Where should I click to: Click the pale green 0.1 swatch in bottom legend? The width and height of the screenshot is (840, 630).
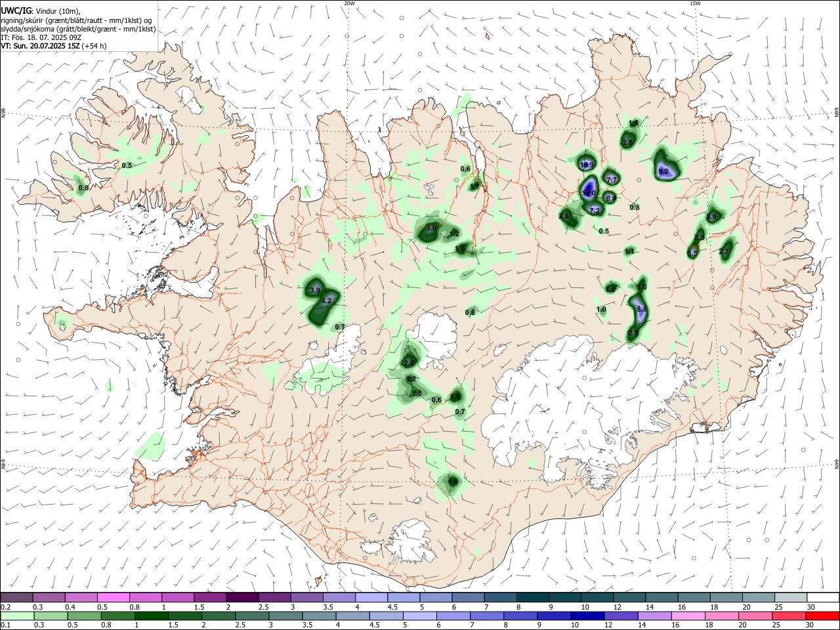coord(16,616)
